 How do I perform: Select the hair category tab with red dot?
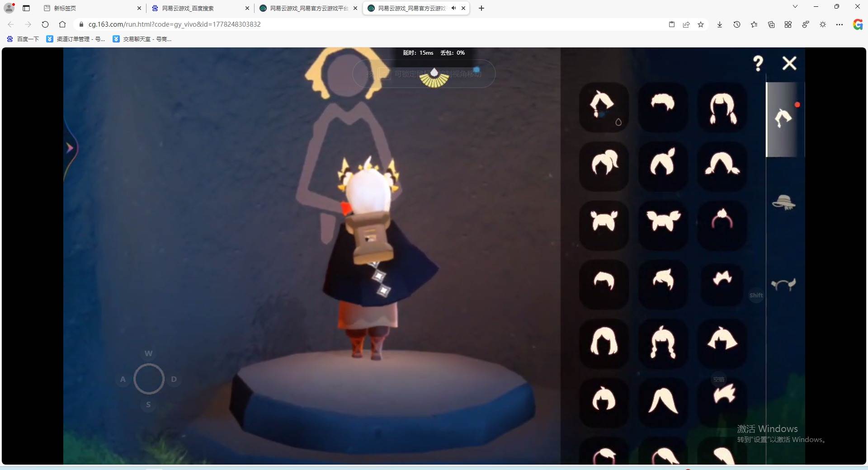pos(784,119)
